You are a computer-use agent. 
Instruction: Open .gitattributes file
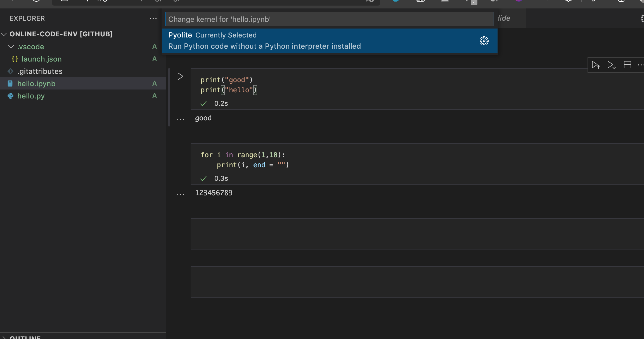point(40,71)
